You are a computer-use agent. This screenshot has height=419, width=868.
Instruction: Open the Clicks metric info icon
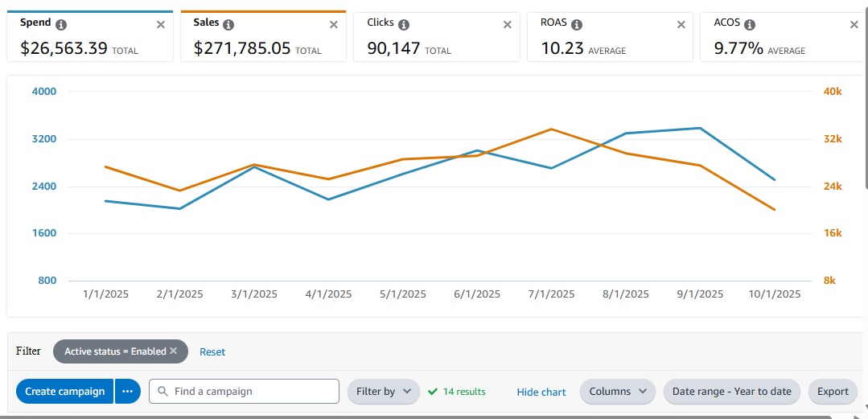pos(404,25)
